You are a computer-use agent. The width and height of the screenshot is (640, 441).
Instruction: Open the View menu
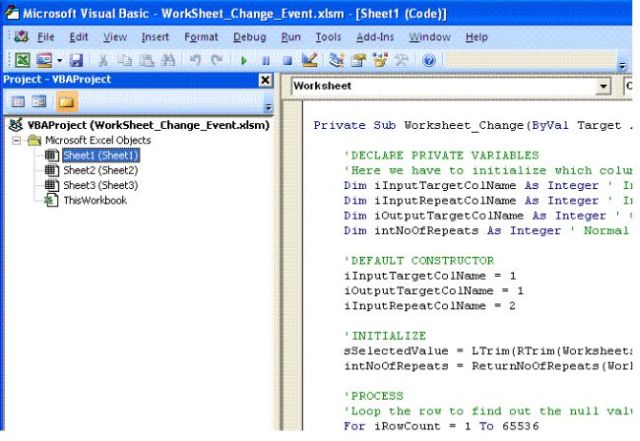(115, 37)
